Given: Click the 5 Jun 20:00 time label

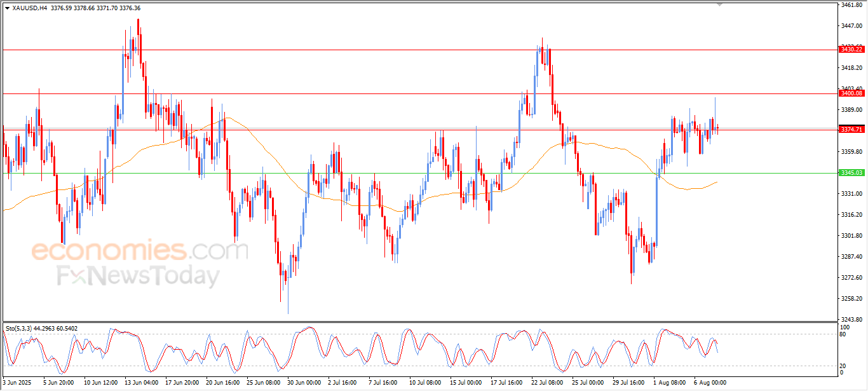Looking at the screenshot, I should 58,383.
